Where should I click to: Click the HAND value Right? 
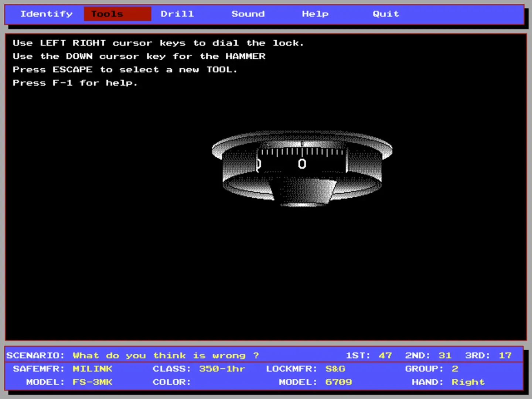(468, 382)
